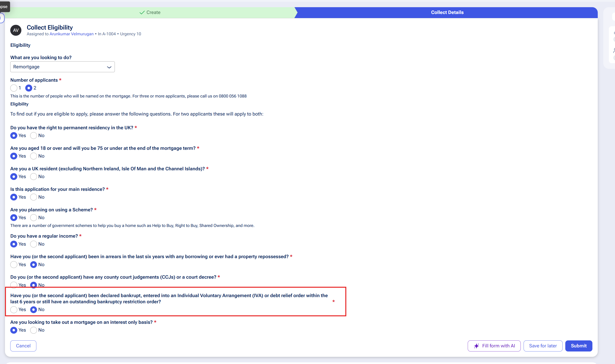Click the AV avatar icon
Screen dimensions: 615x364
pyautogui.click(x=16, y=30)
